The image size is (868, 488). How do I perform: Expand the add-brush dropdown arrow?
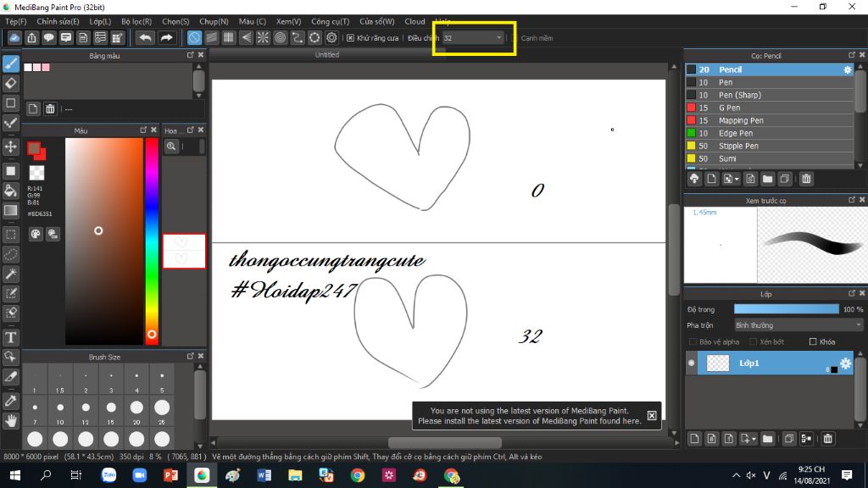[x=737, y=180]
